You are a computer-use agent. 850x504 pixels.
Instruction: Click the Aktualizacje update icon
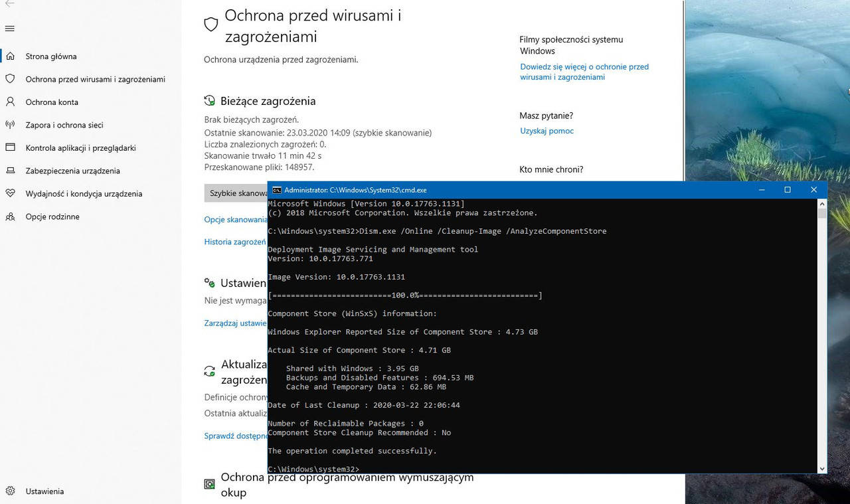[x=210, y=371]
